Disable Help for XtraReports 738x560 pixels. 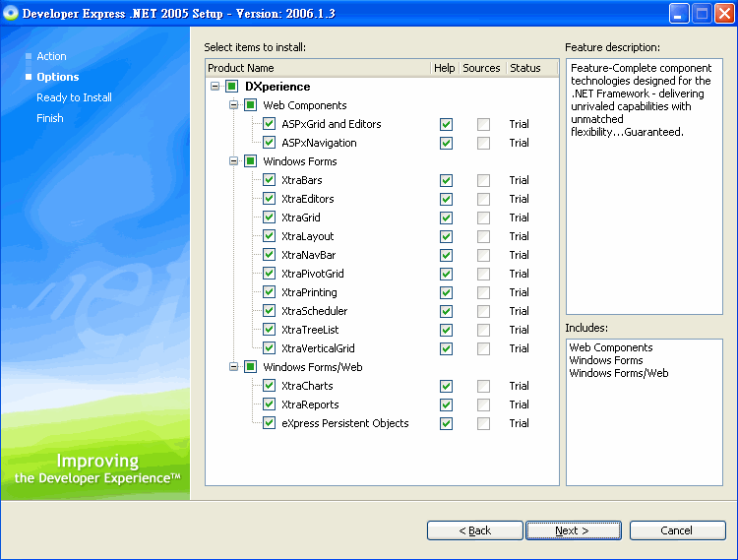coord(446,404)
